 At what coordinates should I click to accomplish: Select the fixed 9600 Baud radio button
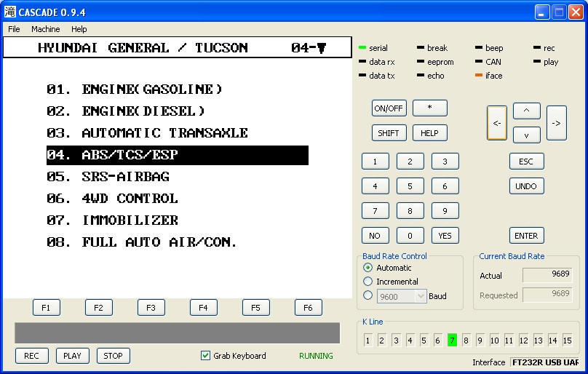[x=368, y=295]
